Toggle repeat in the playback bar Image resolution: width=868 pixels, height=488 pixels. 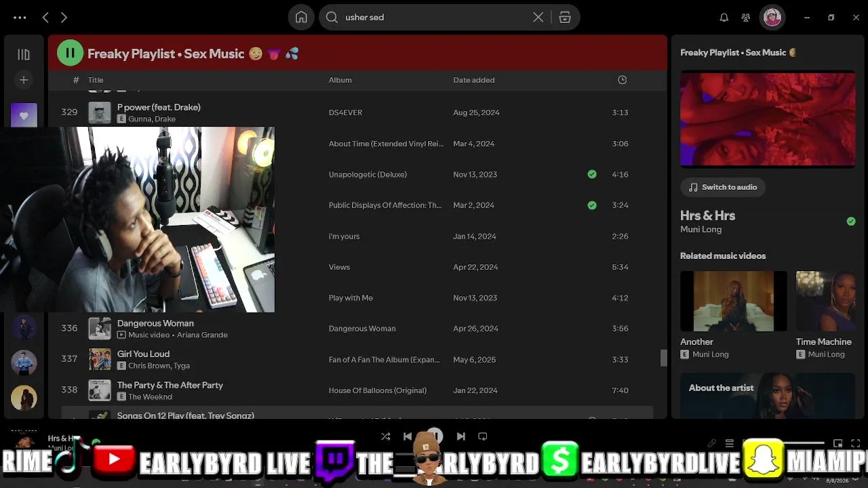tap(483, 436)
